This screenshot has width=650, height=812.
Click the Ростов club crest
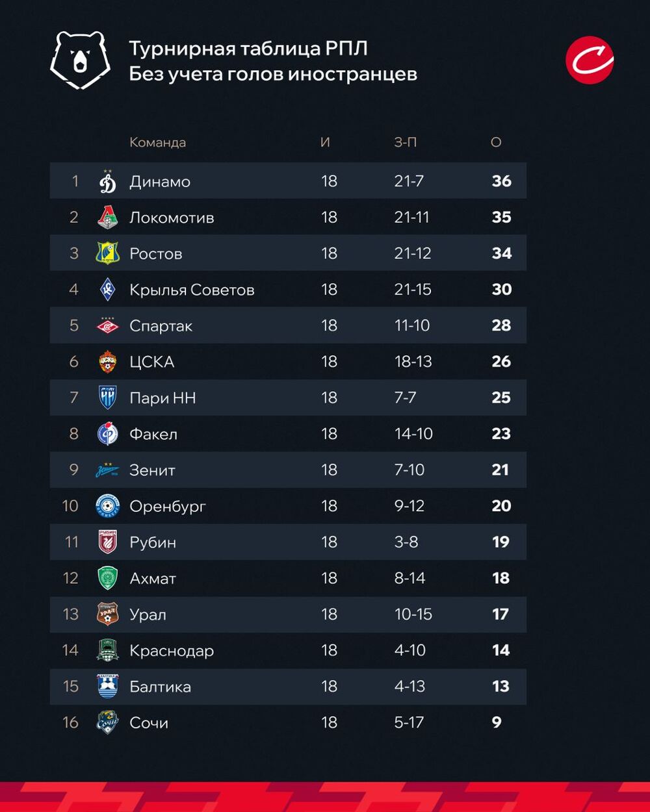(x=108, y=253)
